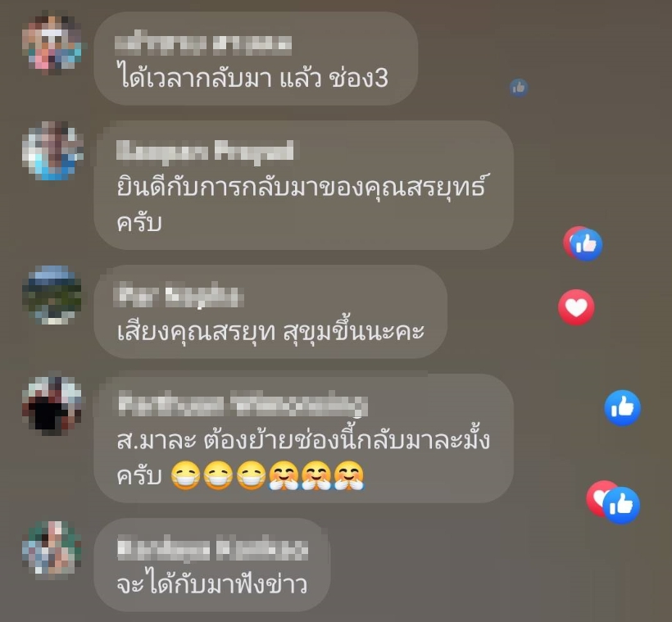
Task: Click the small faded like reaction icon
Action: pyautogui.click(x=519, y=88)
